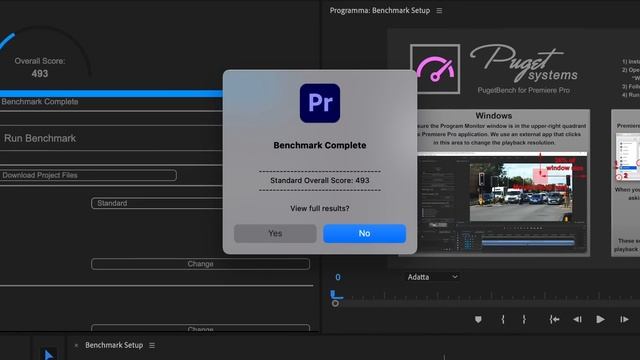Close the Benchmark Setup timeline tab

(x=76, y=346)
